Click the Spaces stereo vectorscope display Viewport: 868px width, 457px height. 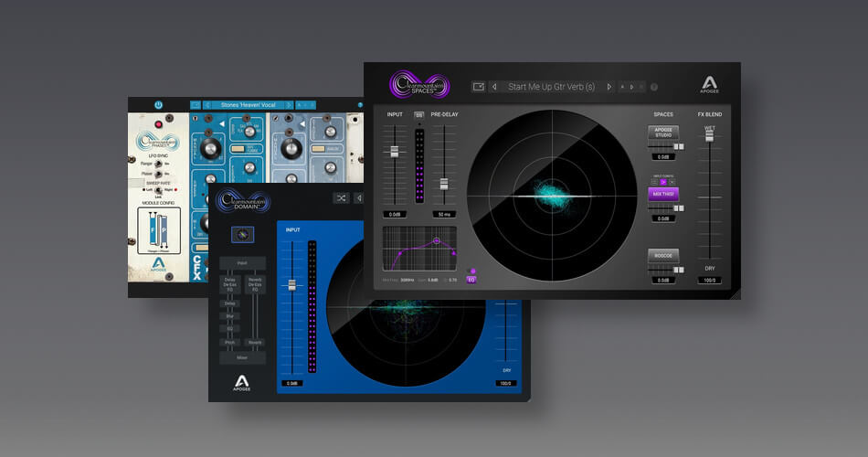tap(552, 196)
